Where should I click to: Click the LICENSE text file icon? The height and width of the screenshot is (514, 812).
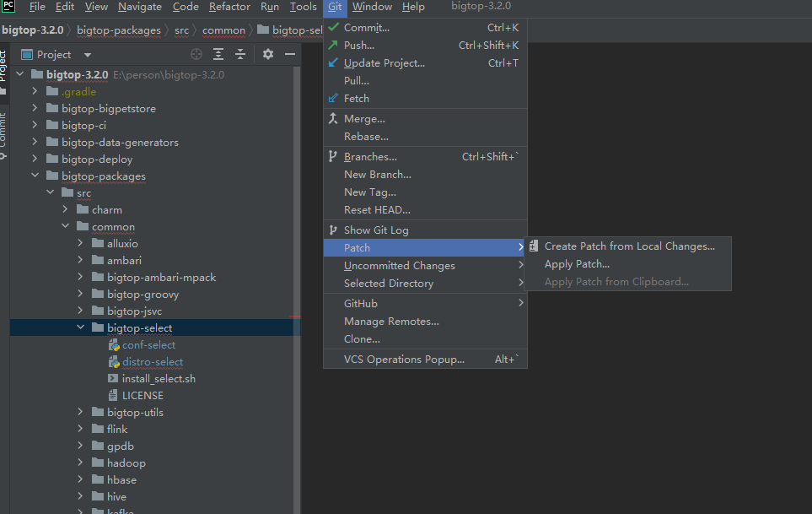pyautogui.click(x=113, y=395)
